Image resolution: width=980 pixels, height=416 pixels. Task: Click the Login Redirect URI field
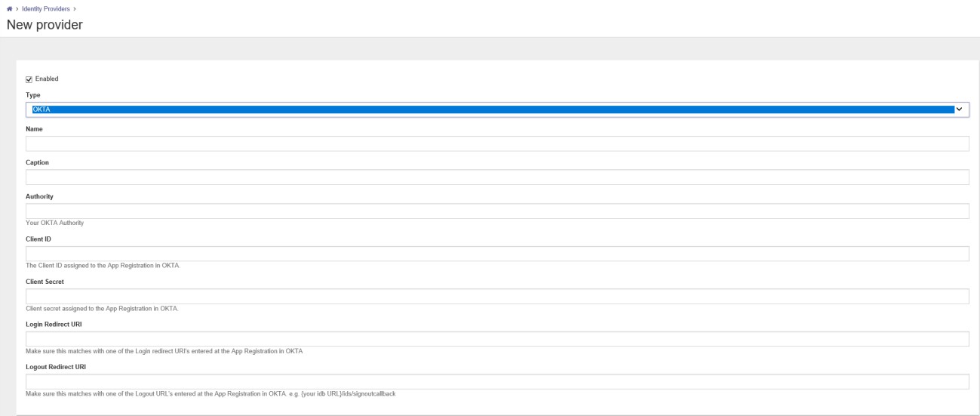[497, 338]
